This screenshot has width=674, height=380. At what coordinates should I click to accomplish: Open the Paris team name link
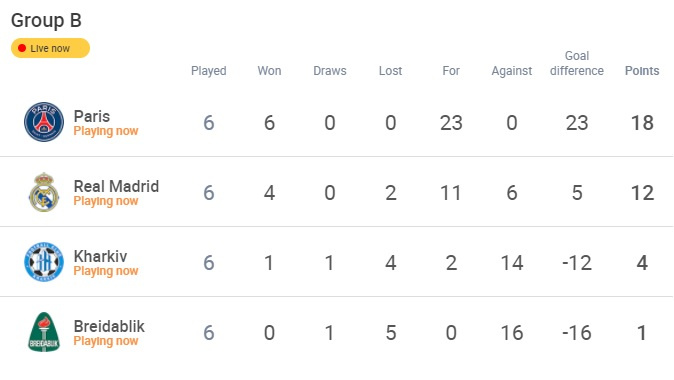coord(92,116)
